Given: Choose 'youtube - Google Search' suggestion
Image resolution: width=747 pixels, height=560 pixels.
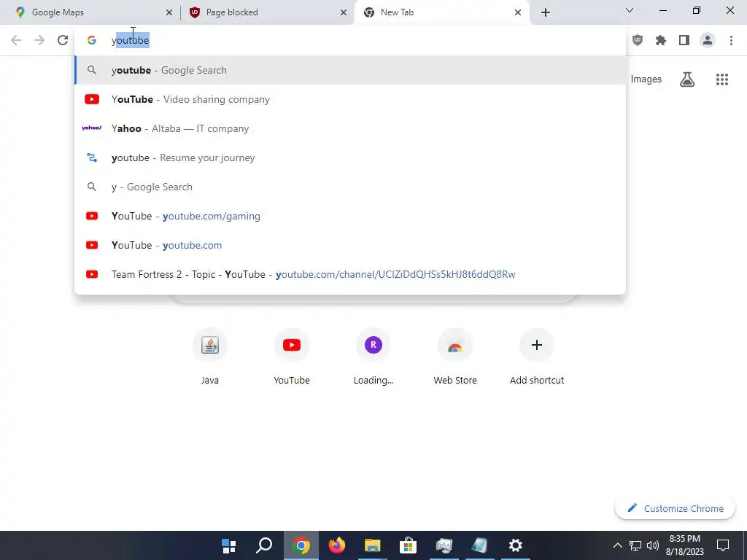Looking at the screenshot, I should (x=350, y=70).
